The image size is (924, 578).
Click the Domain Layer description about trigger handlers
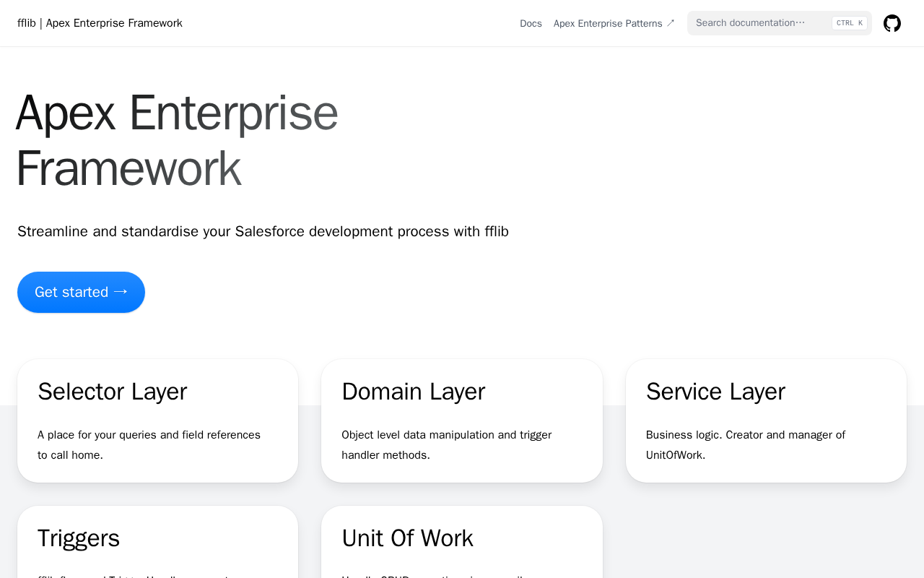[446, 444]
